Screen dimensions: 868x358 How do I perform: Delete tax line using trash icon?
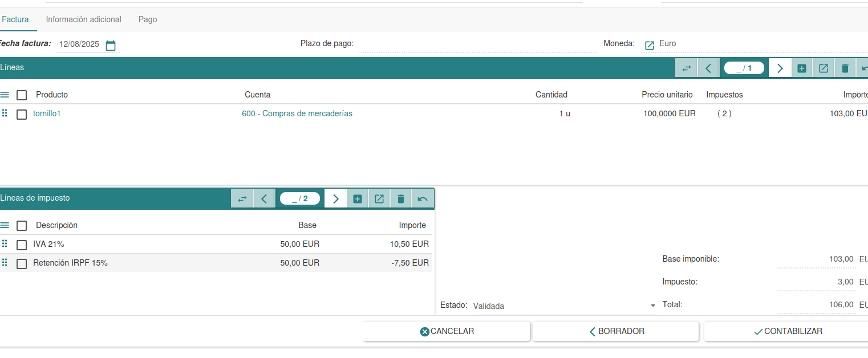400,199
